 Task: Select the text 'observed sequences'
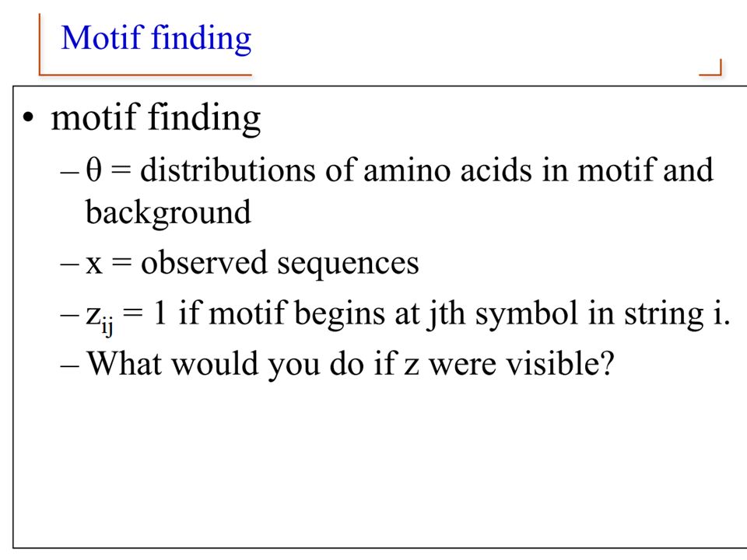(x=280, y=263)
